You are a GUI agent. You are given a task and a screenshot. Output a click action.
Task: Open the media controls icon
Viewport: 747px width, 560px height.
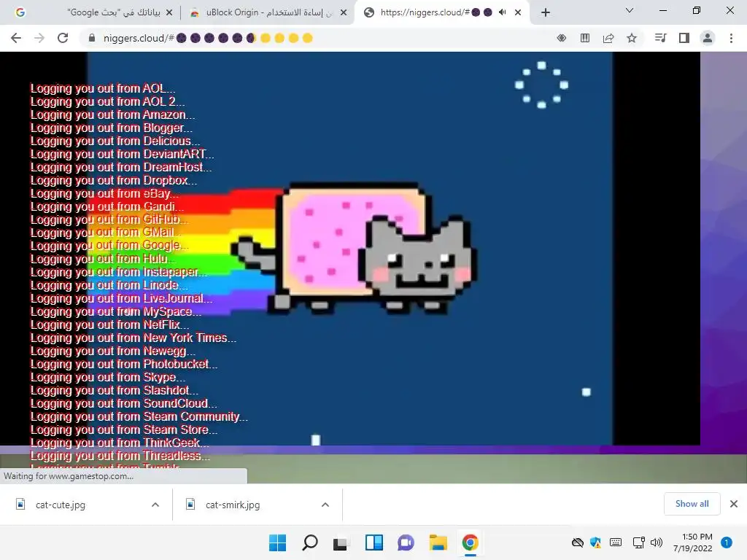(x=660, y=38)
